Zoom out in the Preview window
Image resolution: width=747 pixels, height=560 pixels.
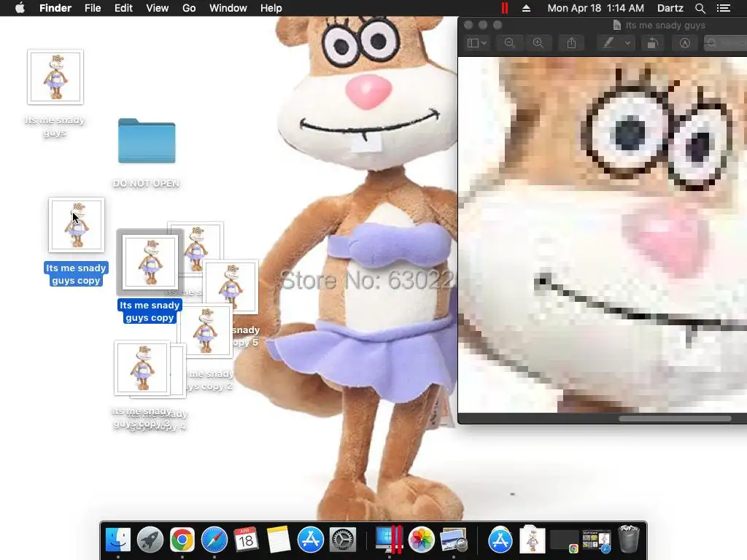509,43
